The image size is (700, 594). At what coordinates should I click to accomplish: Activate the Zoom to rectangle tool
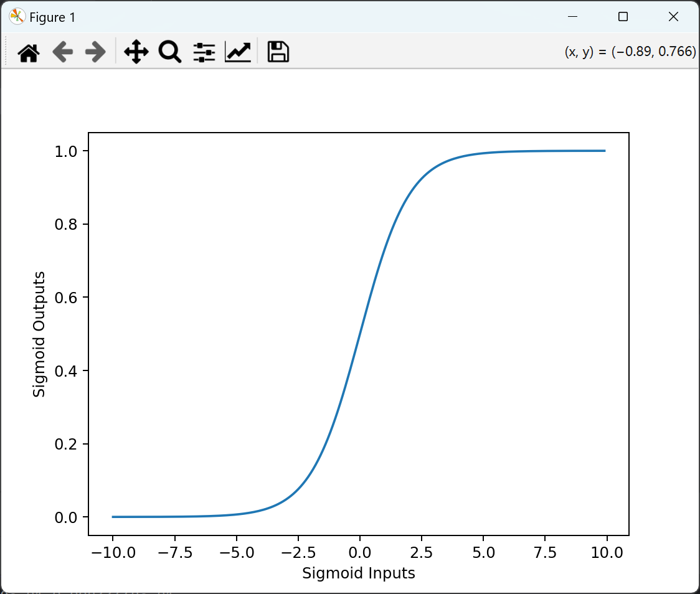170,52
